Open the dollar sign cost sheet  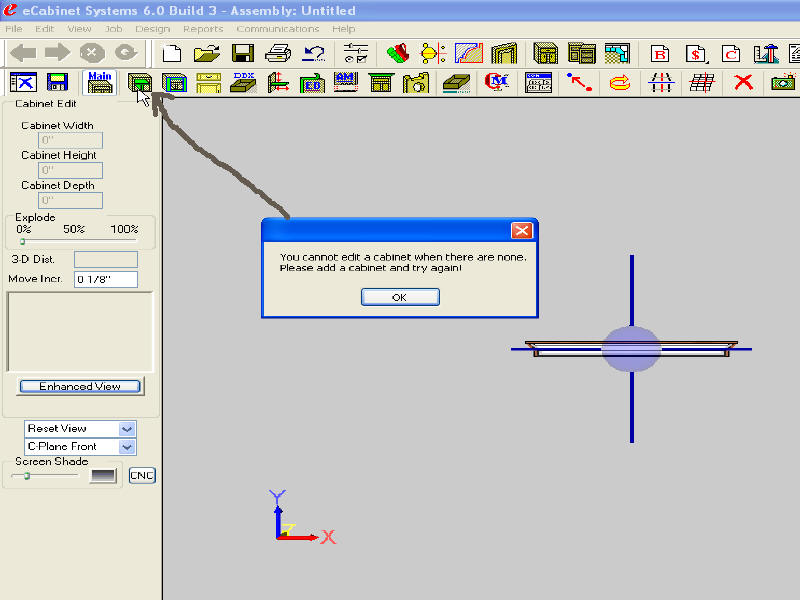click(x=696, y=54)
